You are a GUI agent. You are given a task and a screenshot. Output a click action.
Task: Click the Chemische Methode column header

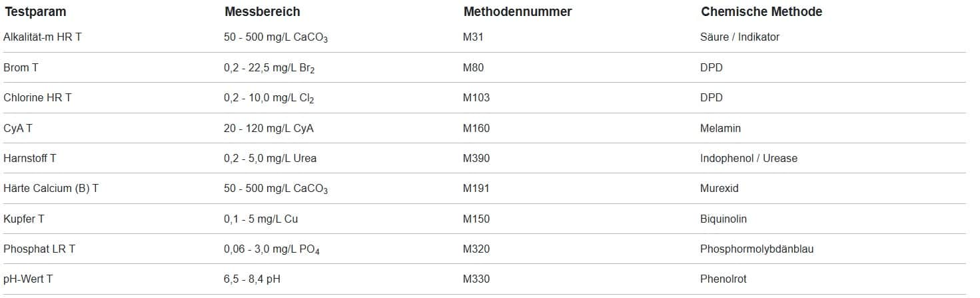[761, 12]
